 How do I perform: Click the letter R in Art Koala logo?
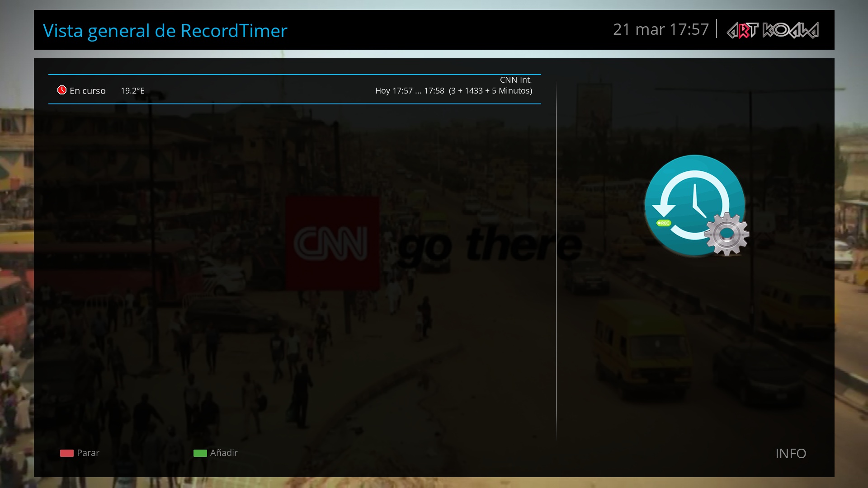pos(744,32)
